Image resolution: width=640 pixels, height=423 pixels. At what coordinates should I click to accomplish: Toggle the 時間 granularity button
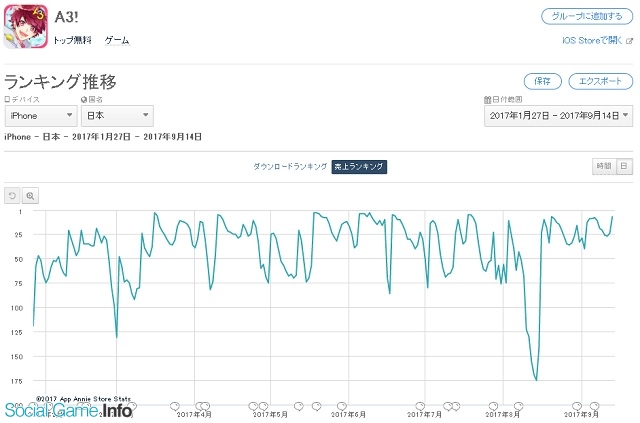coord(602,166)
